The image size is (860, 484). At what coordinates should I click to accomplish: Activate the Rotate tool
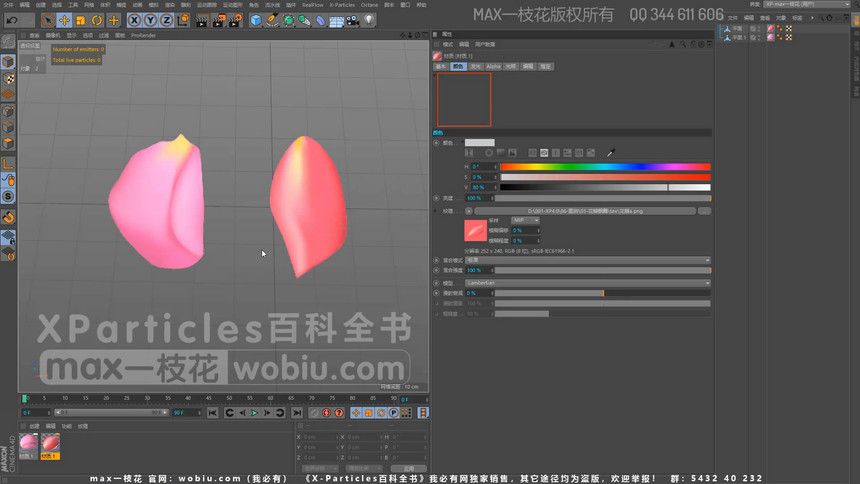[97, 20]
